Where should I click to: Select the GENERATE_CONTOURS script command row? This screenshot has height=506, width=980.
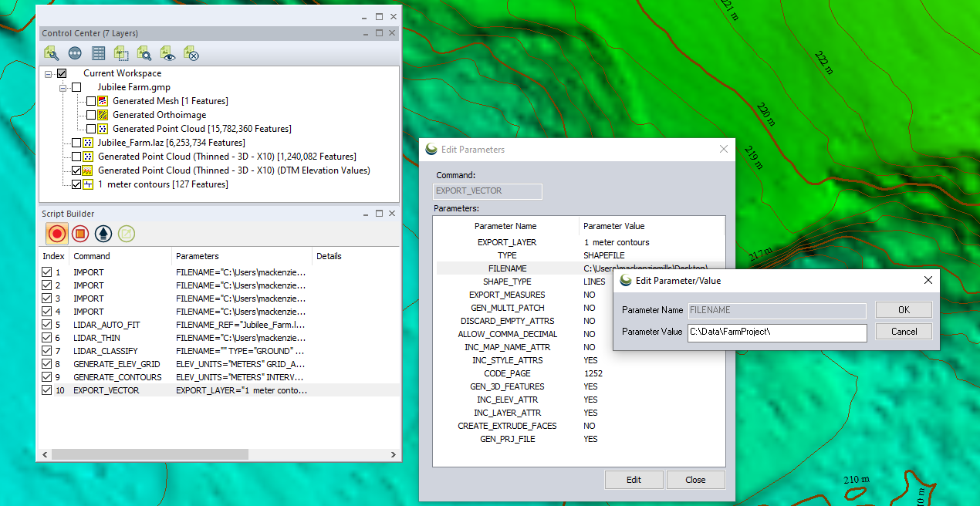pos(117,377)
